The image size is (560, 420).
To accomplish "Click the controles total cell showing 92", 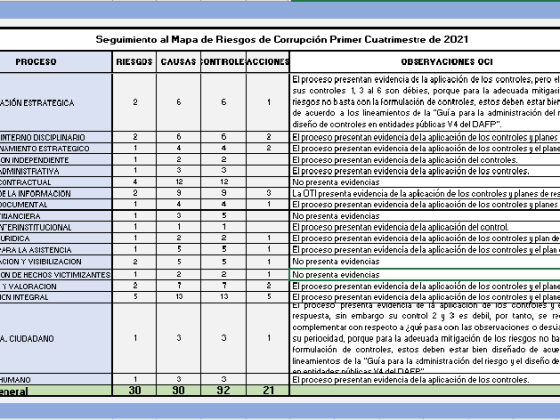I will point(224,390).
